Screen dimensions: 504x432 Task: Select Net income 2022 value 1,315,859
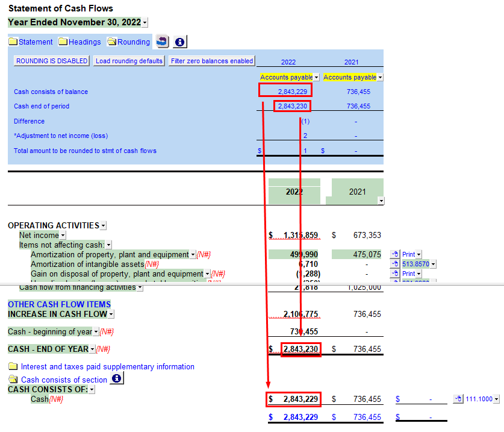click(x=300, y=235)
